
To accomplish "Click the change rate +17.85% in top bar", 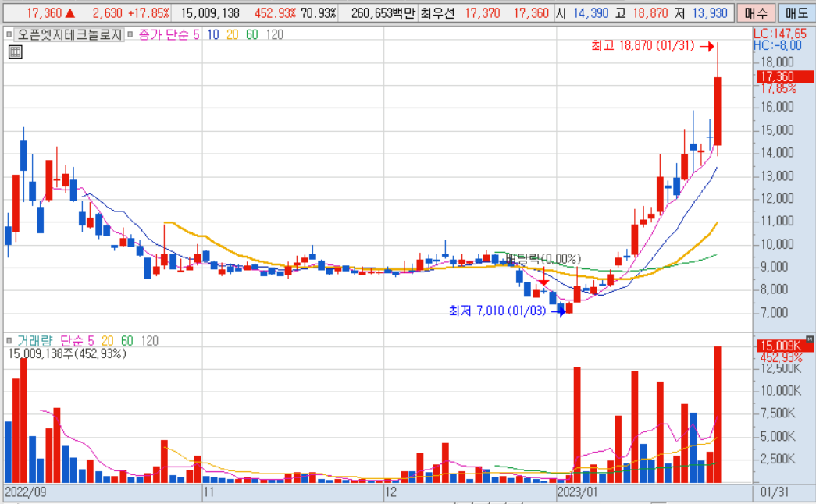I will click(x=149, y=13).
